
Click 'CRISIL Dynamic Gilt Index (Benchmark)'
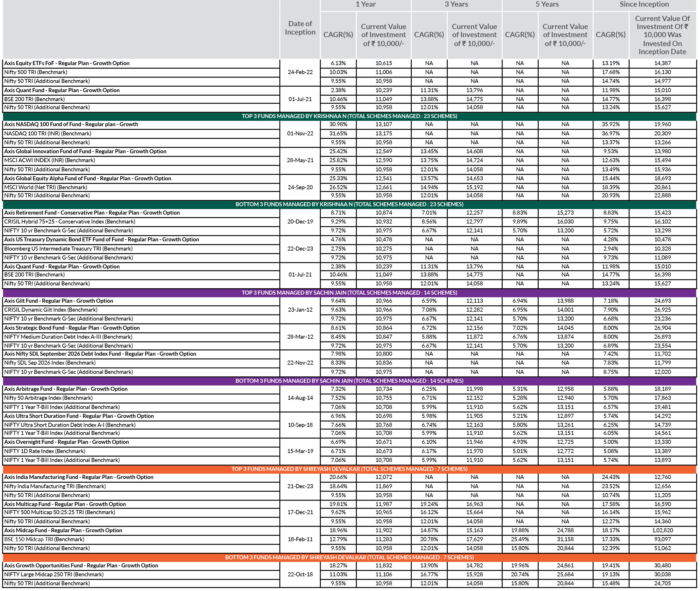[51, 310]
